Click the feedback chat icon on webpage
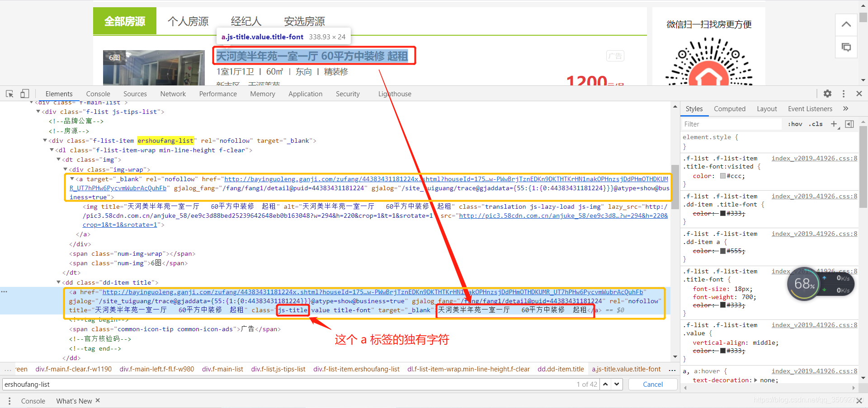This screenshot has width=868, height=408. pos(846,47)
